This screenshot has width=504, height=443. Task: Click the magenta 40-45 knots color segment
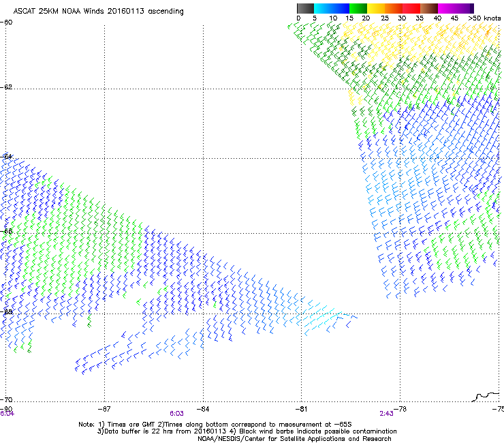click(447, 8)
